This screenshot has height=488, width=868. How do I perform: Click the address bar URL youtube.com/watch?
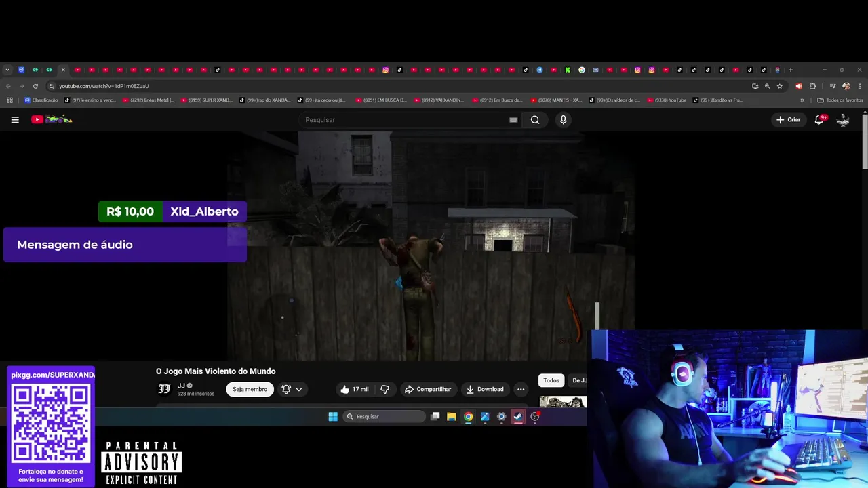click(104, 86)
